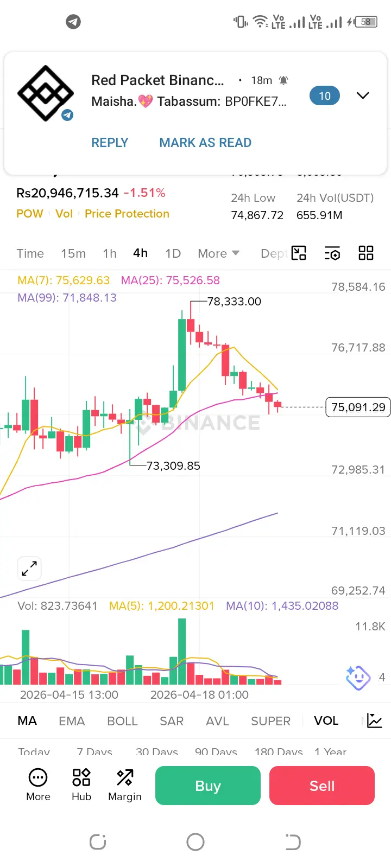Toggle the VOL indicator

coord(326,720)
